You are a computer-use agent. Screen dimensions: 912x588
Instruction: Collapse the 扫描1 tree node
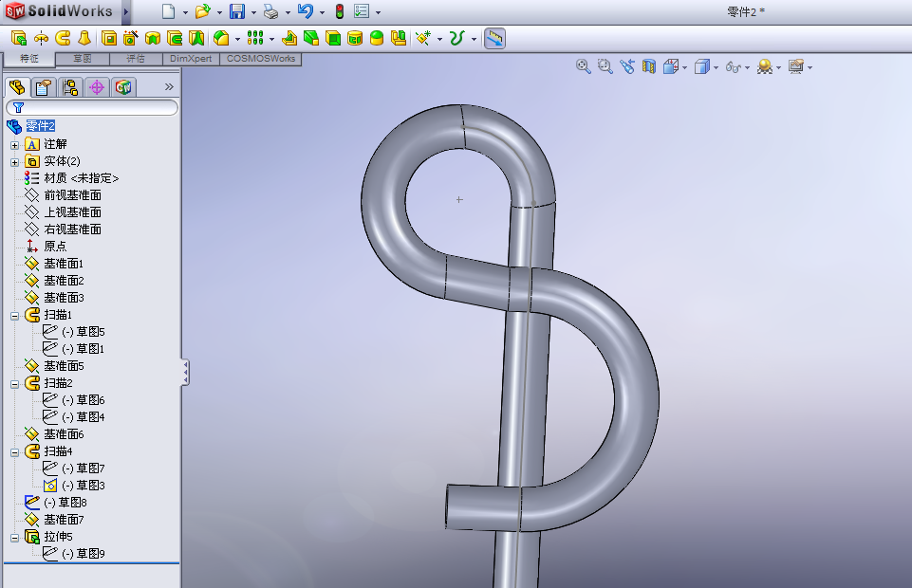click(x=14, y=316)
